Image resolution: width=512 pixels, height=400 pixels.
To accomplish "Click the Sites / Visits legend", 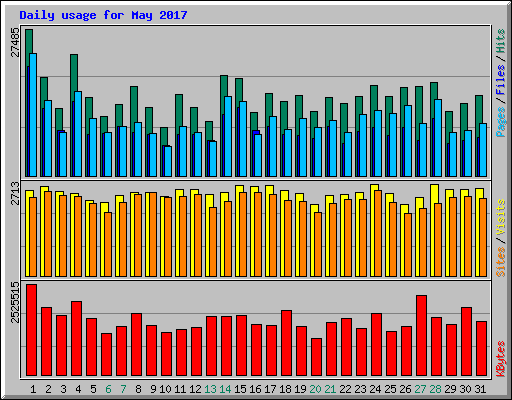I will point(501,238).
